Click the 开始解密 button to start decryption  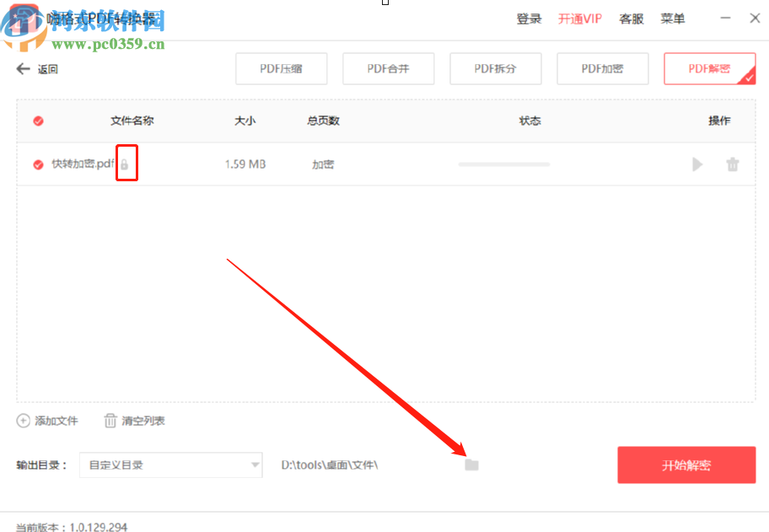click(x=686, y=465)
